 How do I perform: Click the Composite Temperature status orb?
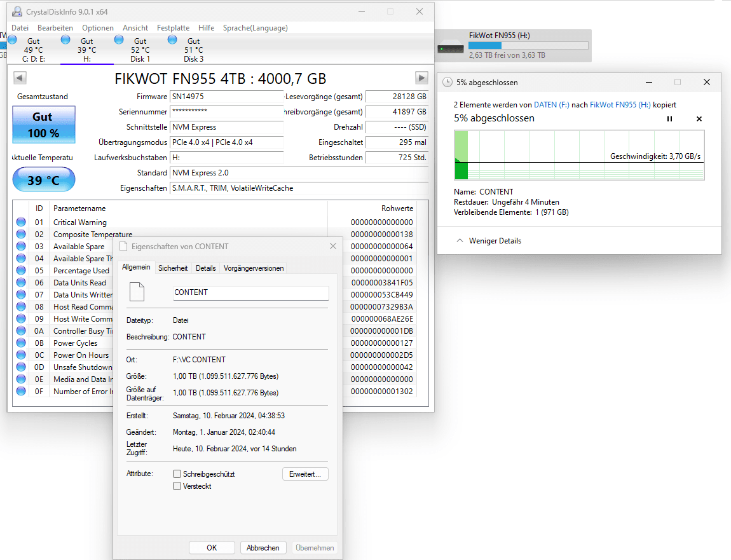[x=21, y=234]
